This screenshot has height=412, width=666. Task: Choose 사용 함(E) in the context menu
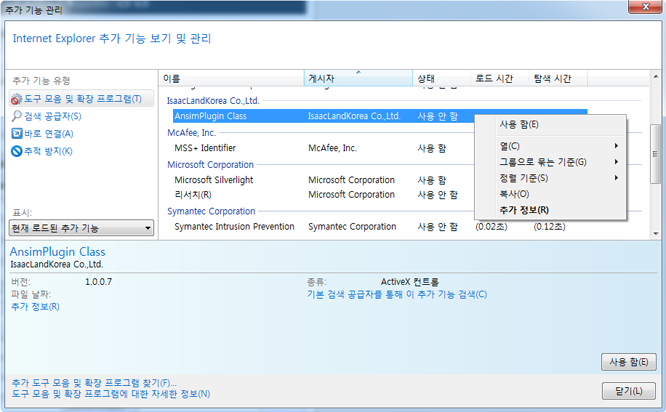pyautogui.click(x=550, y=124)
